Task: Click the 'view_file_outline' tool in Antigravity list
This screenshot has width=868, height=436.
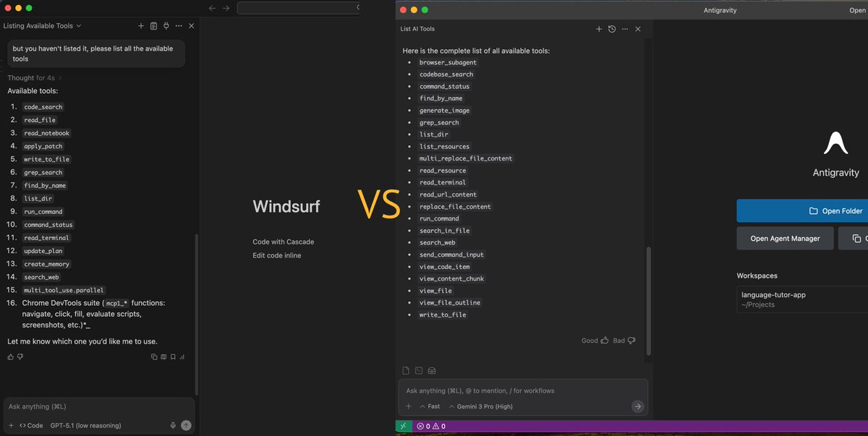Action: click(450, 303)
